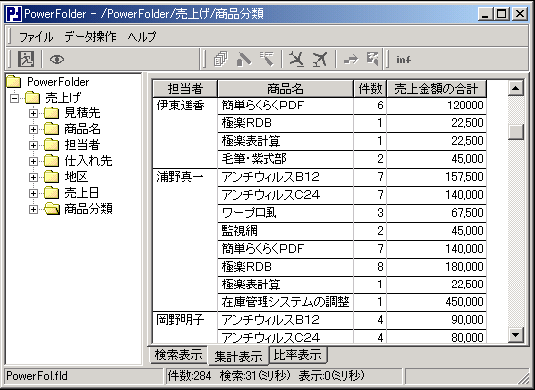Click the PowerFol.fld status bar text
The image size is (535, 390).
[x=37, y=376]
